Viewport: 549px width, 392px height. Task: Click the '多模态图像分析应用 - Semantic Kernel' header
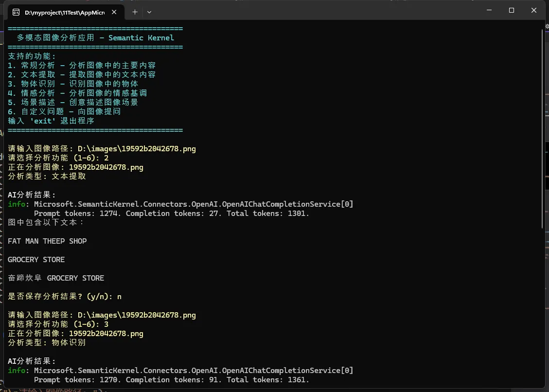[95, 38]
